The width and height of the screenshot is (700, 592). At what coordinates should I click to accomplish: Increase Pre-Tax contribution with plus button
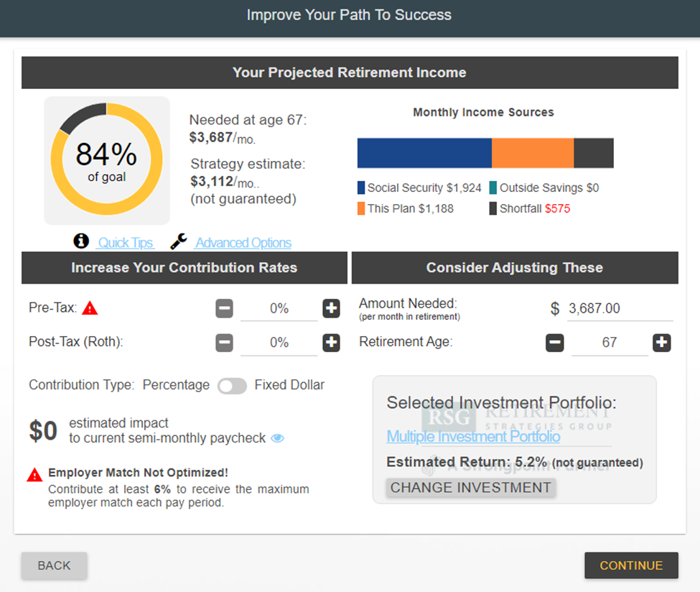[331, 309]
